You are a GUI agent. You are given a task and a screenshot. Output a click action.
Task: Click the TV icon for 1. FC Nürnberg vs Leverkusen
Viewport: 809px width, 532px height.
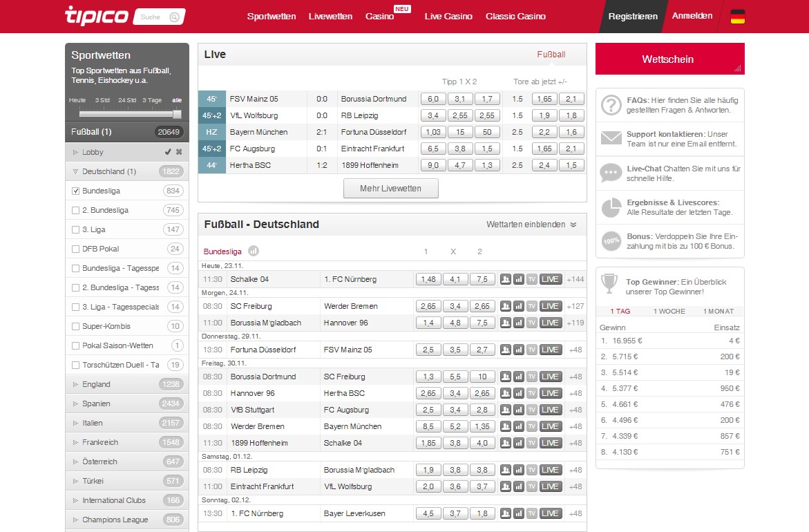pos(532,513)
